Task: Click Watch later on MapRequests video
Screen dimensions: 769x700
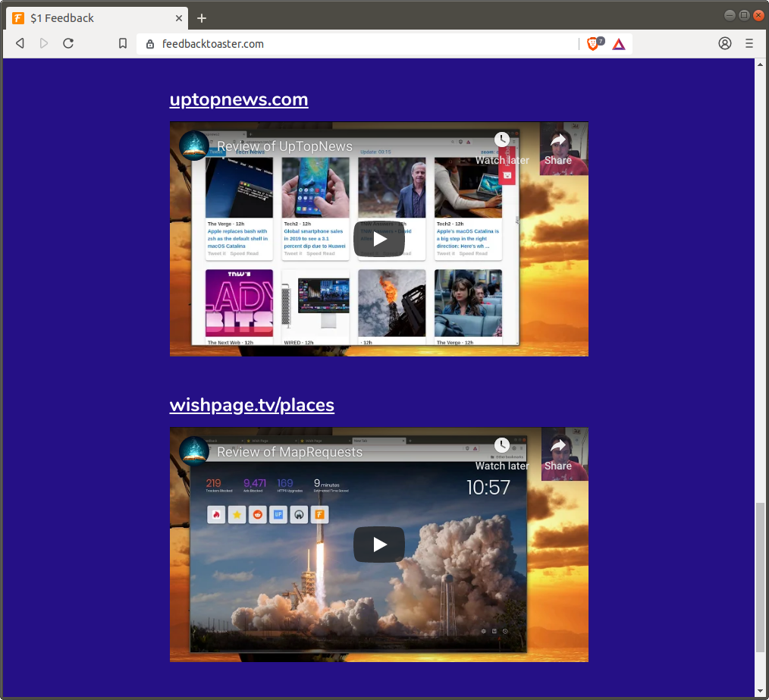Action: coord(502,454)
